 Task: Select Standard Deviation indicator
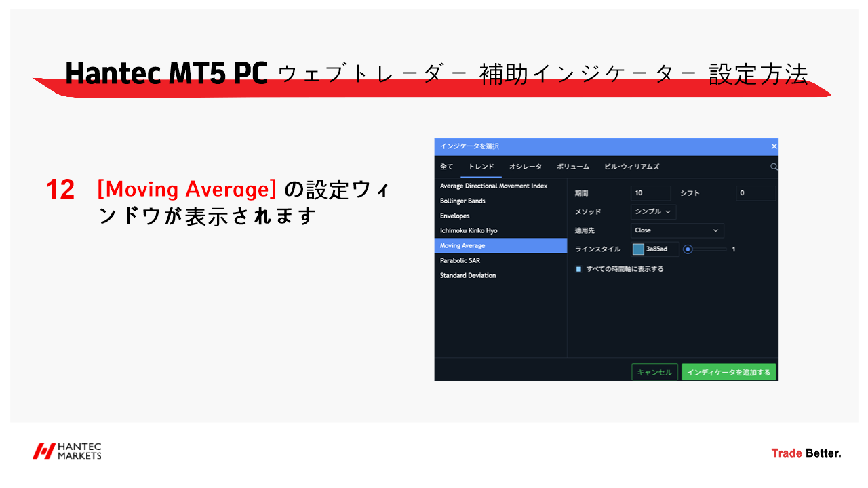point(500,275)
